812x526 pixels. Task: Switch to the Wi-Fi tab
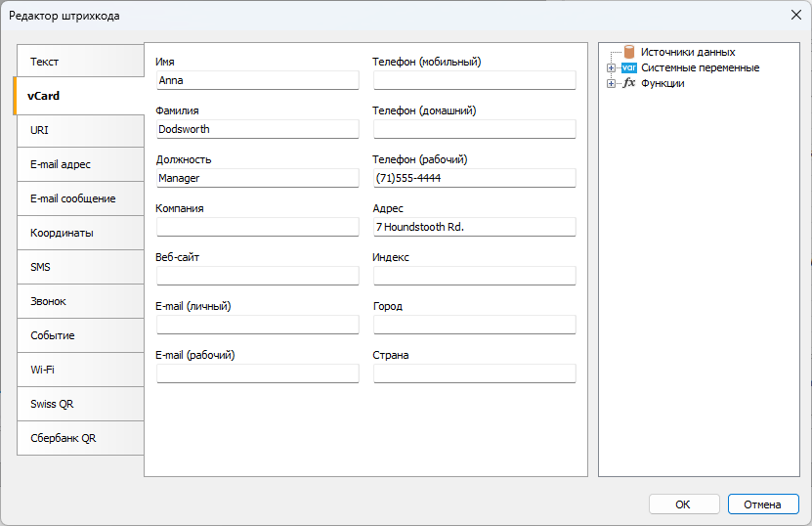[80, 370]
